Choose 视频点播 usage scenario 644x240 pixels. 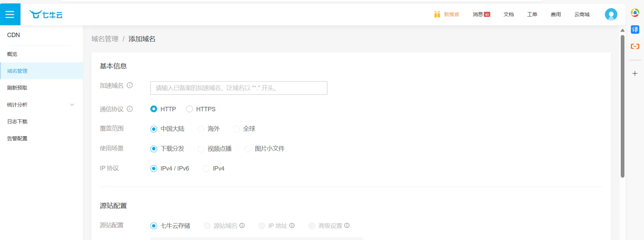(201, 149)
